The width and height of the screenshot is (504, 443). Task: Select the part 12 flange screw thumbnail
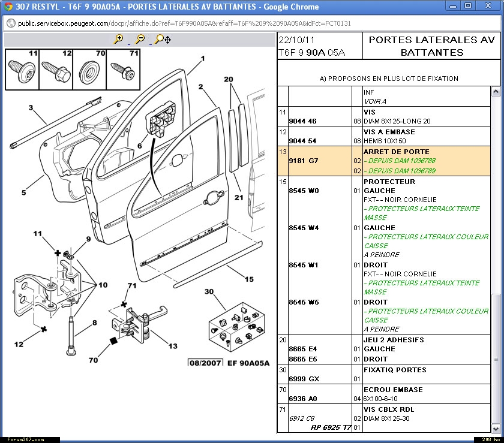tap(56, 69)
